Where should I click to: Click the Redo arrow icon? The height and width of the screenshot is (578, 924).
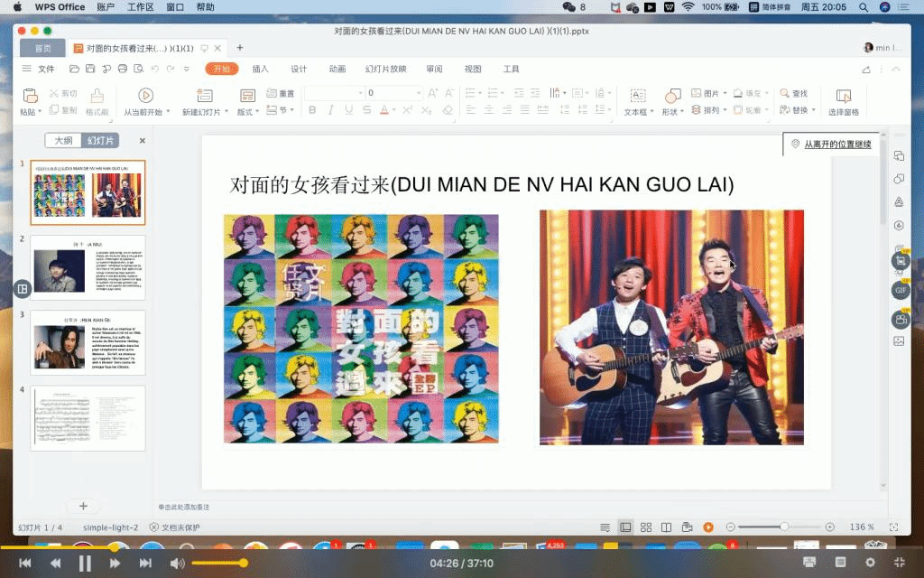coord(171,69)
